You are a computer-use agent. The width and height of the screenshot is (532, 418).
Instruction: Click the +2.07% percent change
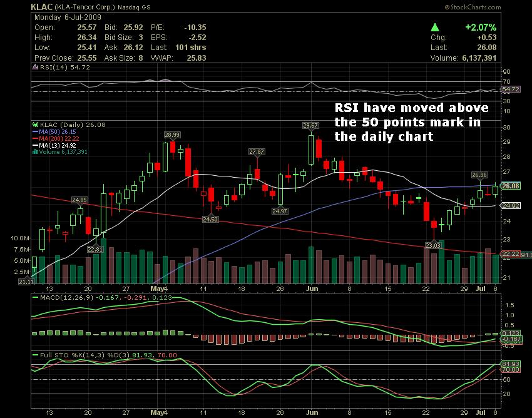pos(481,28)
